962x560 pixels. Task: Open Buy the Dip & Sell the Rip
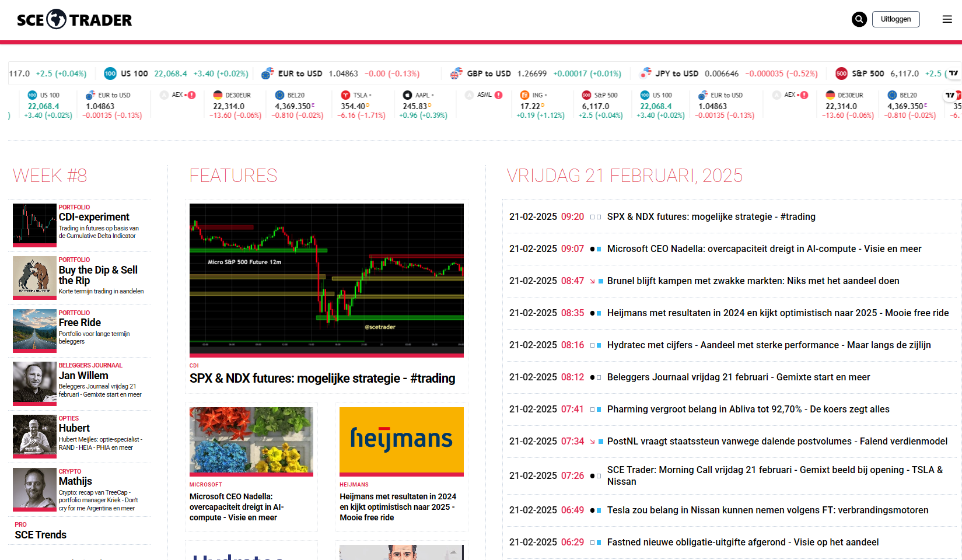coord(98,275)
